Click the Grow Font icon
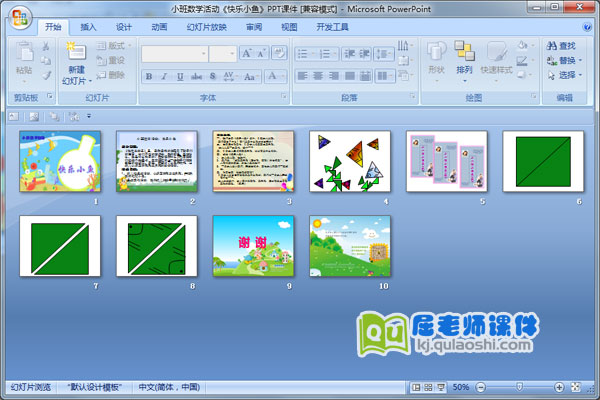Viewport: 600px width, 400px height. click(247, 53)
